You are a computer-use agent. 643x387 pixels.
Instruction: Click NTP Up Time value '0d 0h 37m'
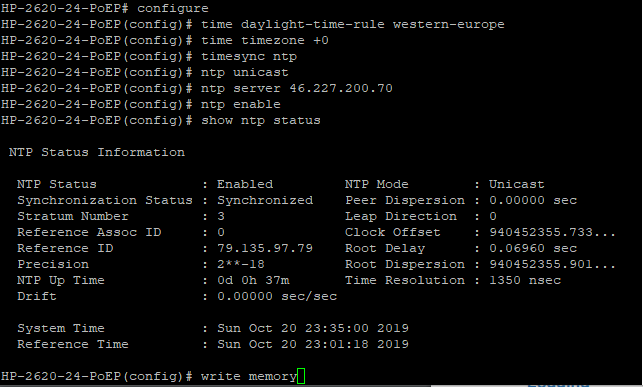click(x=253, y=280)
